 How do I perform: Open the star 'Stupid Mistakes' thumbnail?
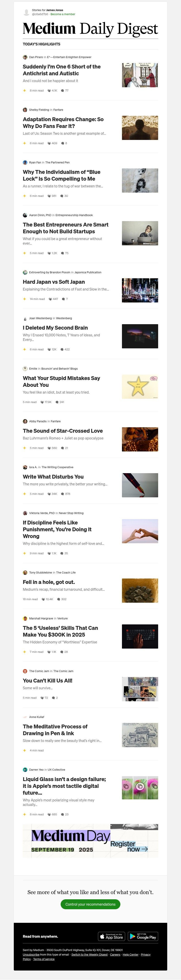pyautogui.click(x=140, y=387)
